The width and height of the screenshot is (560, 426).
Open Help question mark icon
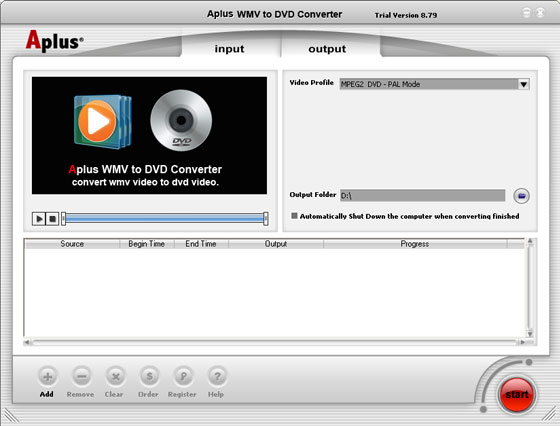[217, 376]
